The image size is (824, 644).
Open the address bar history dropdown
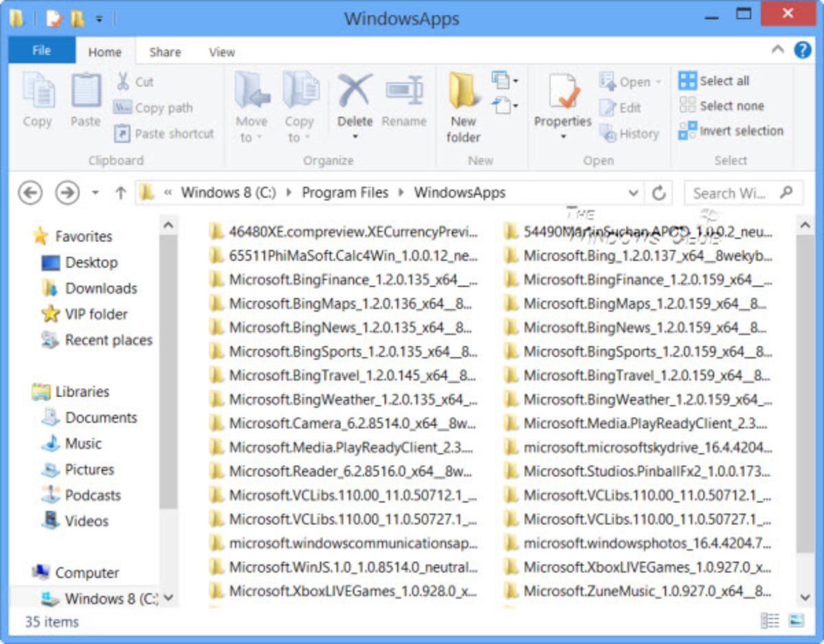634,194
